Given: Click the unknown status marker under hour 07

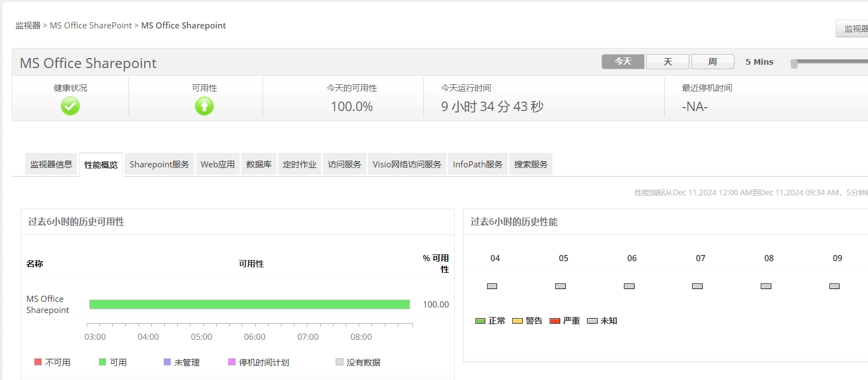Looking at the screenshot, I should [697, 286].
